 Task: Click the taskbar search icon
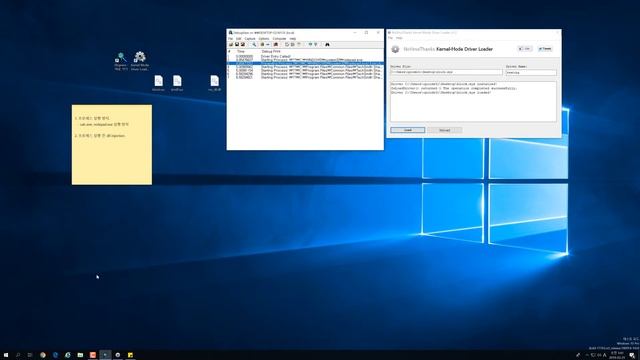tap(18, 355)
